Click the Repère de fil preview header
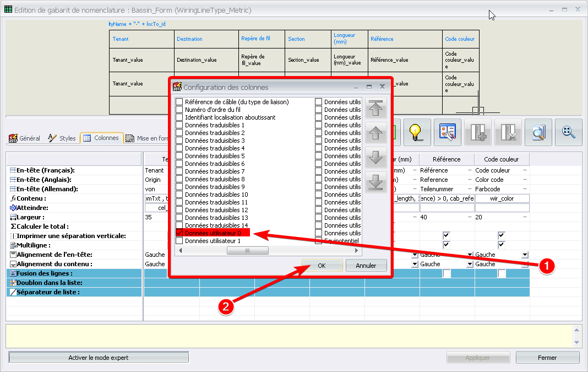Image resolution: width=588 pixels, height=372 pixels. point(256,38)
